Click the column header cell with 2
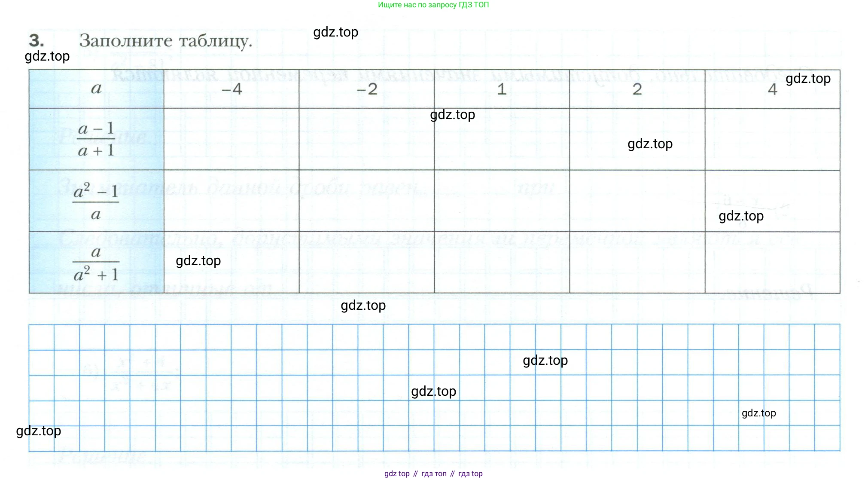This screenshot has height=480, width=868. pyautogui.click(x=637, y=89)
